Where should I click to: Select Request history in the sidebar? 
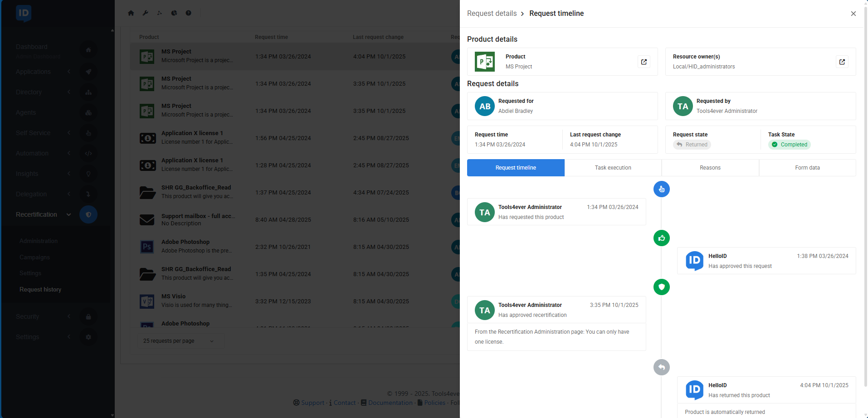tap(40, 290)
